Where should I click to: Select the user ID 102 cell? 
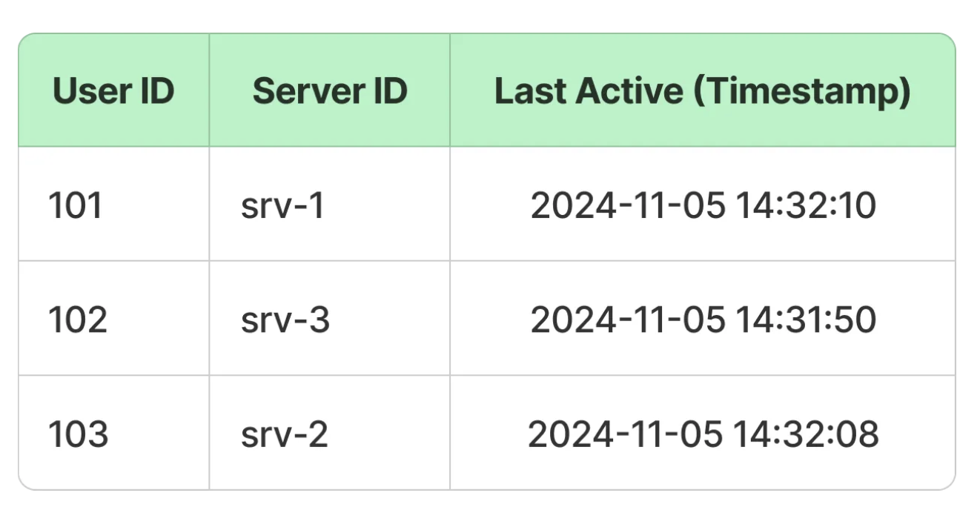pyautogui.click(x=77, y=319)
